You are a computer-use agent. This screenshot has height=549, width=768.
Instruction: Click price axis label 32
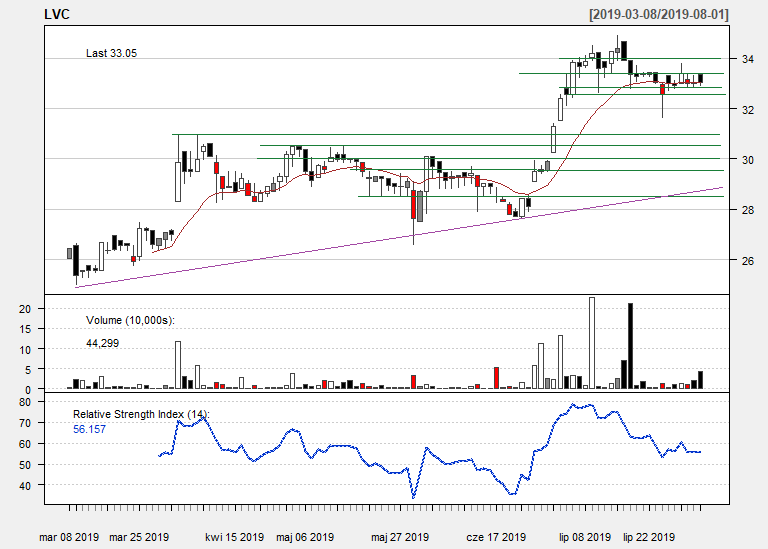pyautogui.click(x=747, y=110)
